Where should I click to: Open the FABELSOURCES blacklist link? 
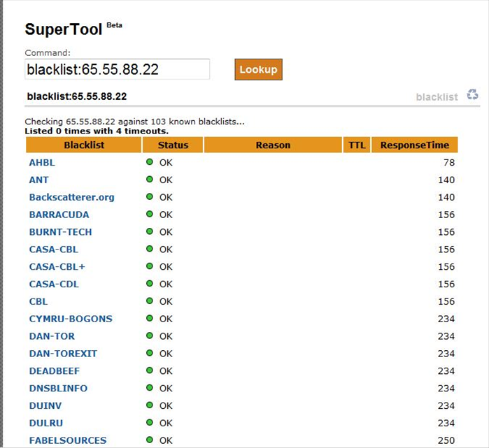(68, 440)
